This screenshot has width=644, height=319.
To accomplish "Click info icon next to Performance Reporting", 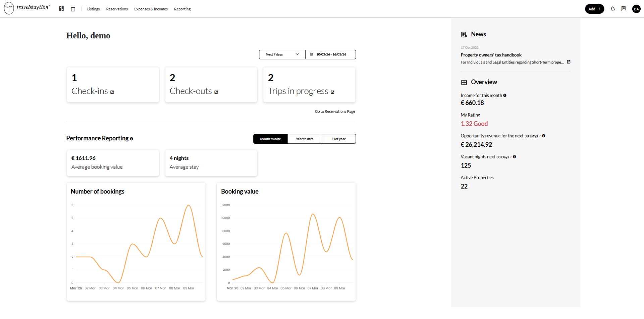I will 131,139.
